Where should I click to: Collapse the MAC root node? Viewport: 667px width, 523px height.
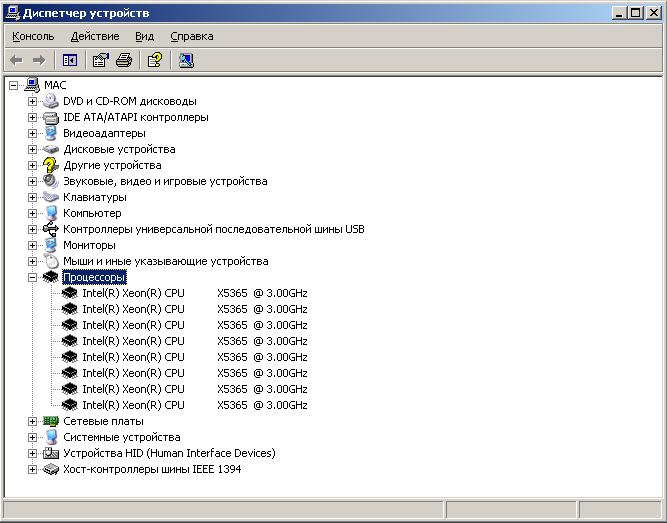pos(14,86)
